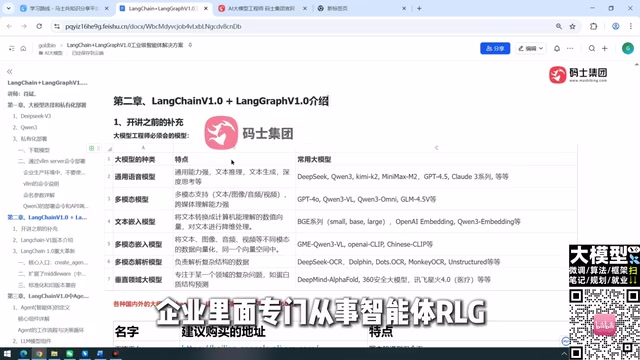
Task: Jump to outline item 1、Agent(智能体)的定义
Action: click(x=41, y=307)
